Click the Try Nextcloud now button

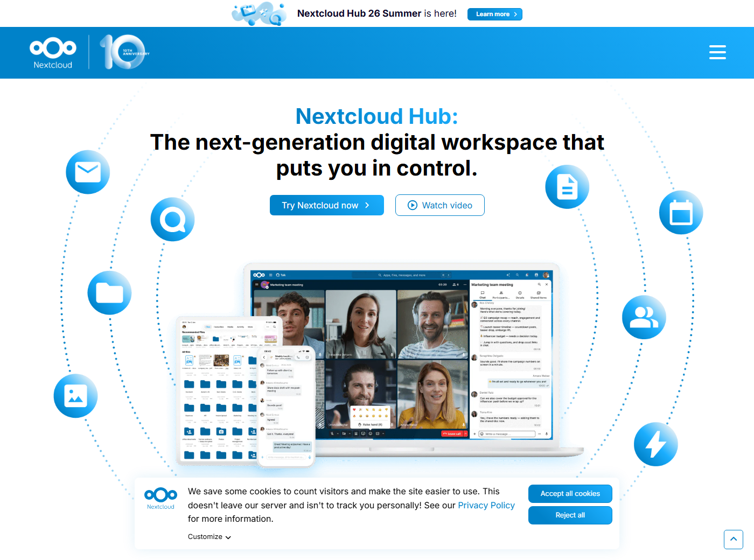coord(327,205)
